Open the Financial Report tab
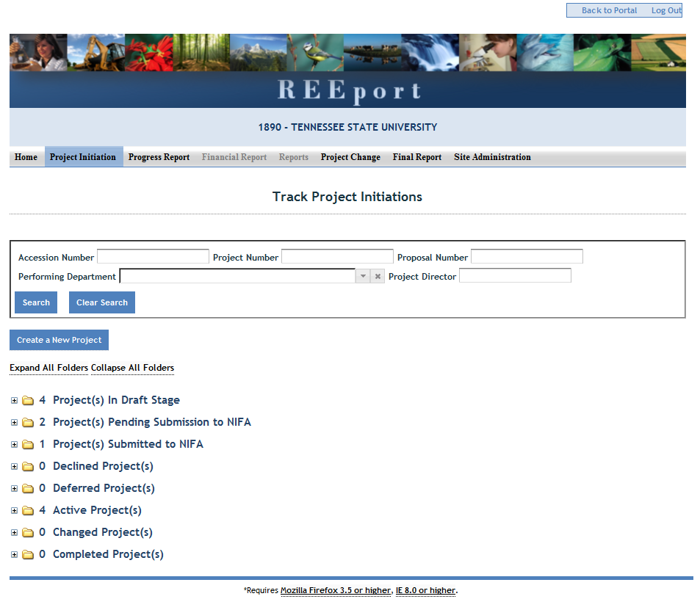 tap(234, 157)
